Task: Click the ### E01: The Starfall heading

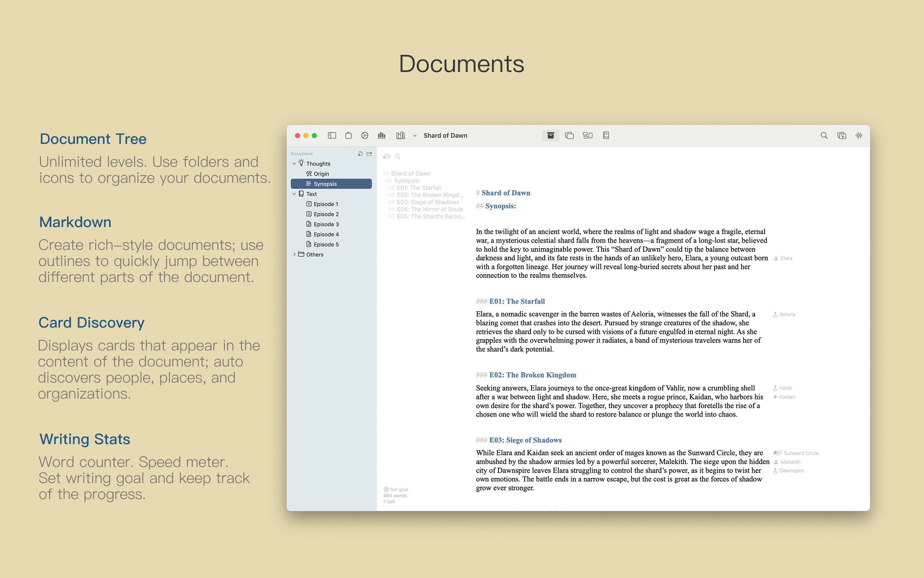Action: click(x=510, y=302)
